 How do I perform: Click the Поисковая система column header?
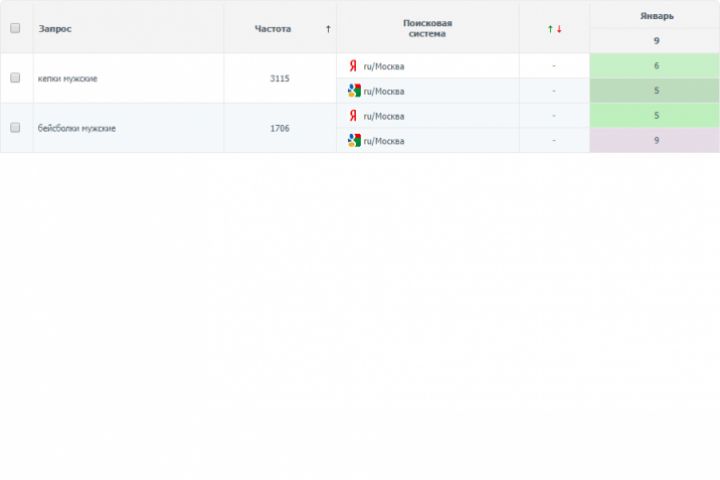point(428,28)
